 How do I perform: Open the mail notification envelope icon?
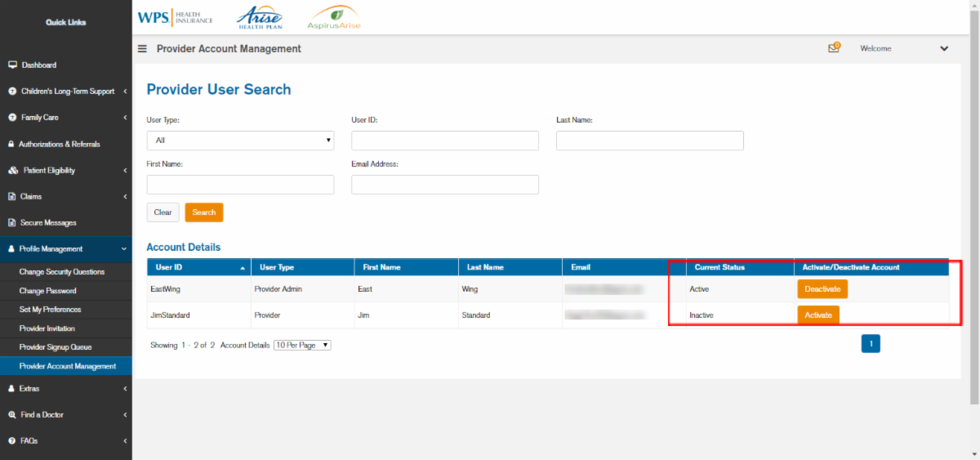[833, 48]
